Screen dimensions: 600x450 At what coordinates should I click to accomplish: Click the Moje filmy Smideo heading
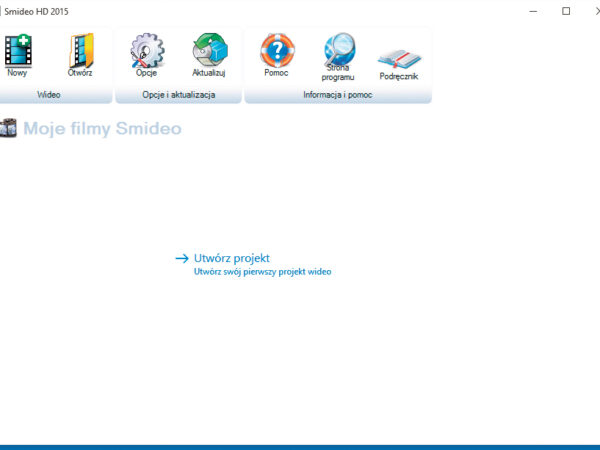[x=102, y=128]
